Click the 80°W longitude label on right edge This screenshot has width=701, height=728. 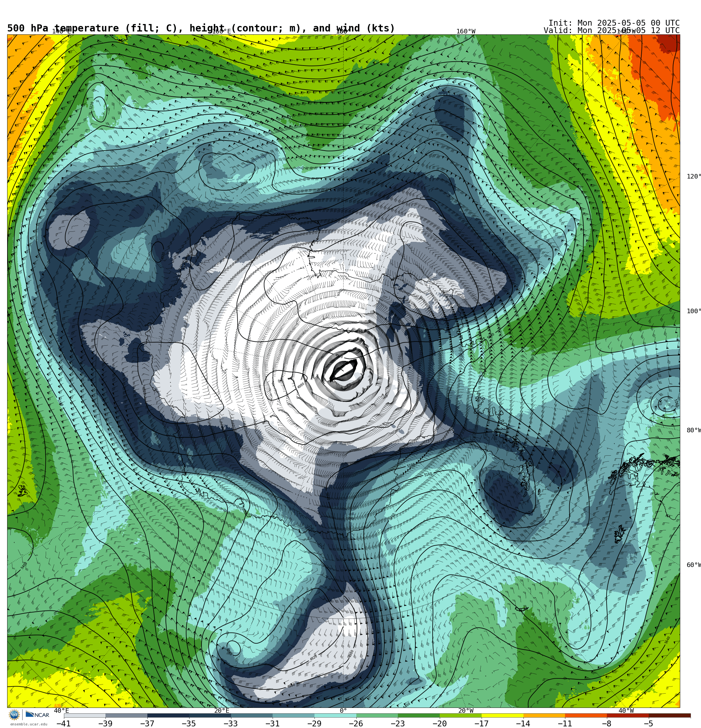point(694,430)
